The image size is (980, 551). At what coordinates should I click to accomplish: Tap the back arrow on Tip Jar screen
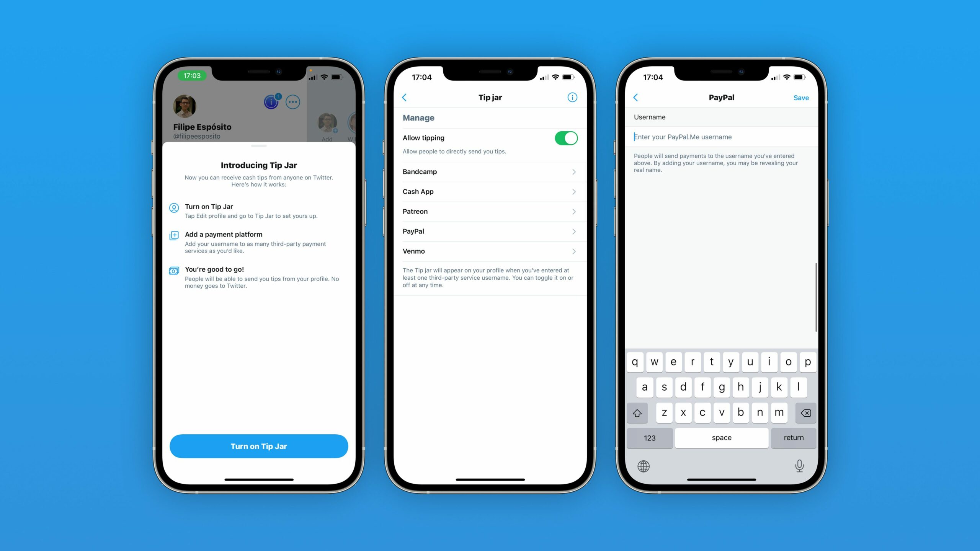tap(405, 97)
